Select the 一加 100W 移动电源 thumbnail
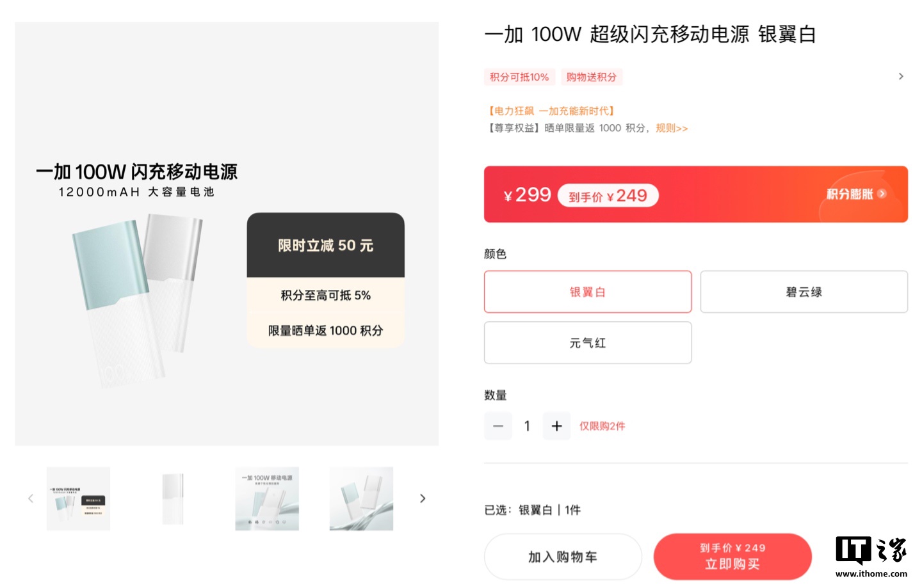The image size is (922, 588). click(267, 498)
